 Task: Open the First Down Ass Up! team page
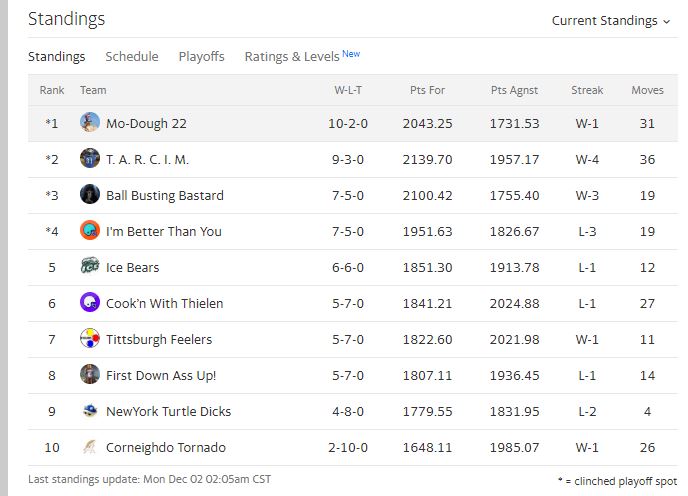point(161,375)
